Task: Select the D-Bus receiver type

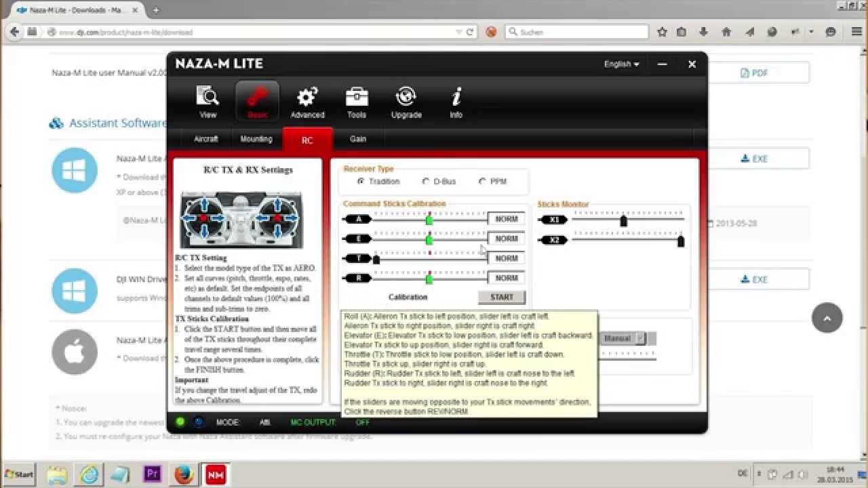Action: click(x=439, y=182)
